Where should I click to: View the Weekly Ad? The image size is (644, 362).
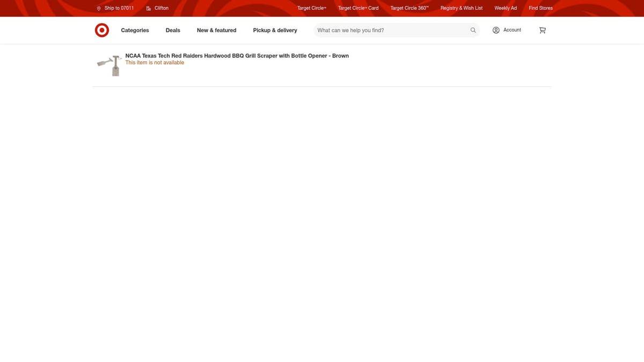tap(505, 8)
